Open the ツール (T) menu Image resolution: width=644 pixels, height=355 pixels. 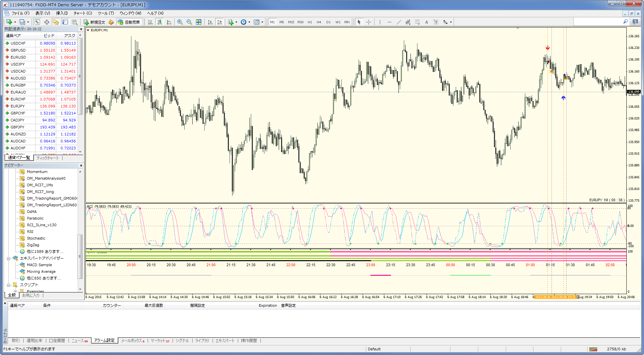click(x=105, y=13)
